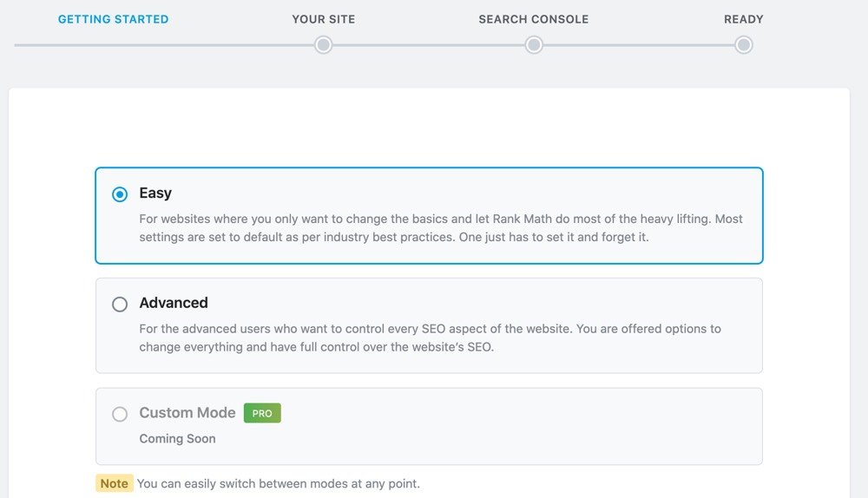
Task: Click the Advanced option title
Action: pyautogui.click(x=174, y=303)
